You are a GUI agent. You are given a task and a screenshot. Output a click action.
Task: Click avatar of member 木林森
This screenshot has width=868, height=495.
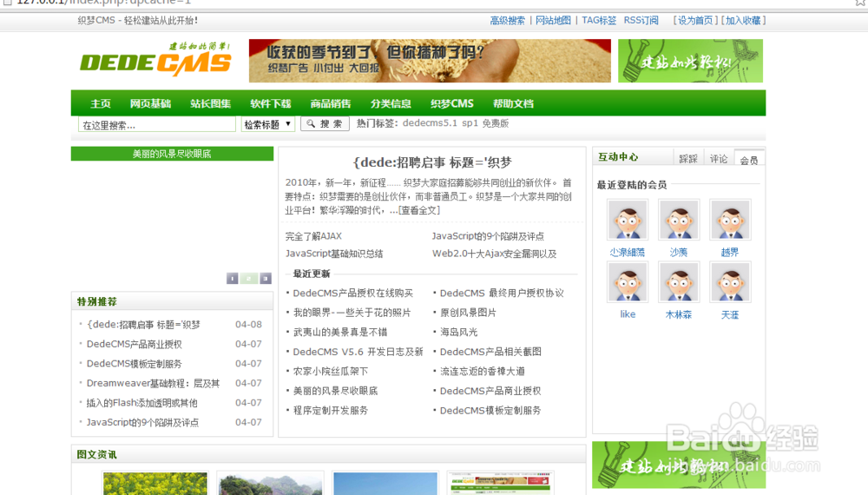[x=679, y=282]
